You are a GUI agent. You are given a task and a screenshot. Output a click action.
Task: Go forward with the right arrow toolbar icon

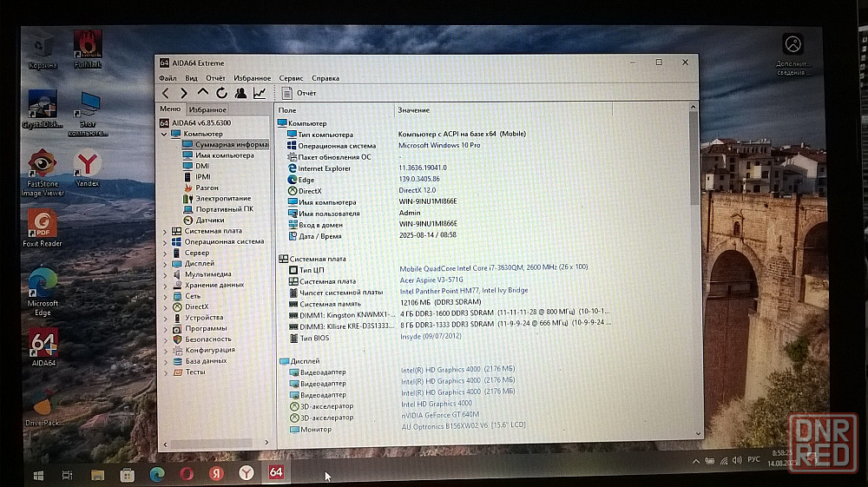click(x=184, y=93)
